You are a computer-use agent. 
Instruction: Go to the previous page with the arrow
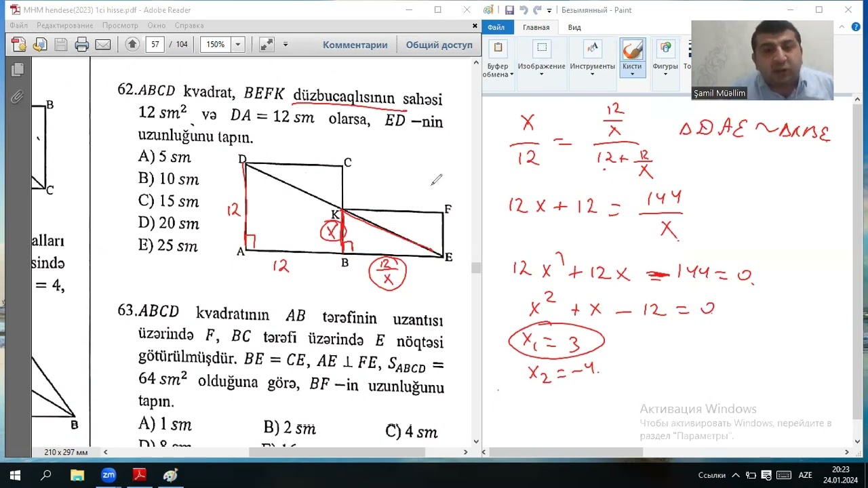(x=132, y=44)
